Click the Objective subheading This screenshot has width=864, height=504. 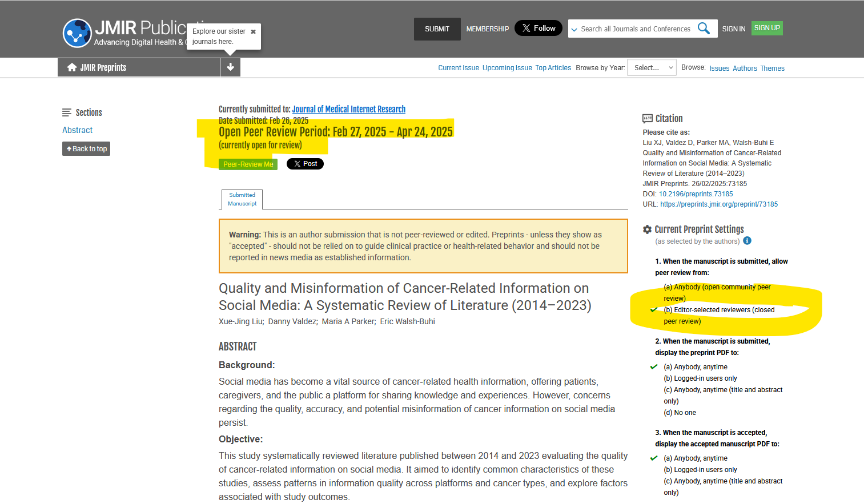pyautogui.click(x=240, y=440)
